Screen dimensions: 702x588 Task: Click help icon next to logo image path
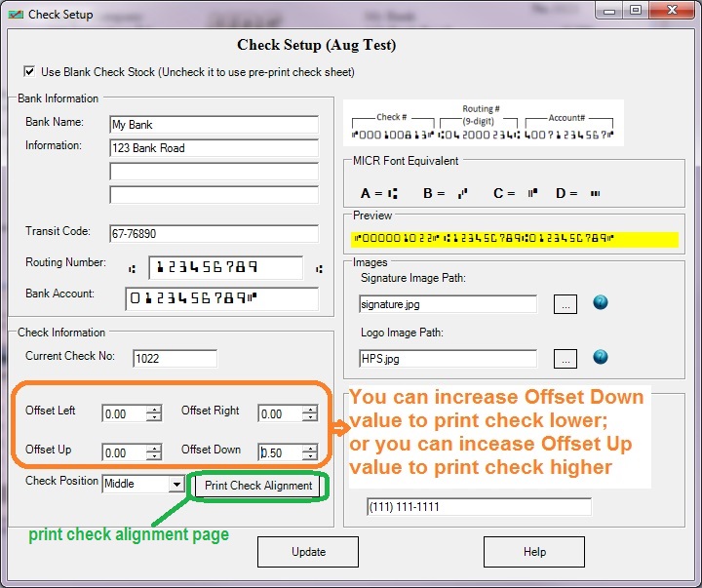point(601,358)
